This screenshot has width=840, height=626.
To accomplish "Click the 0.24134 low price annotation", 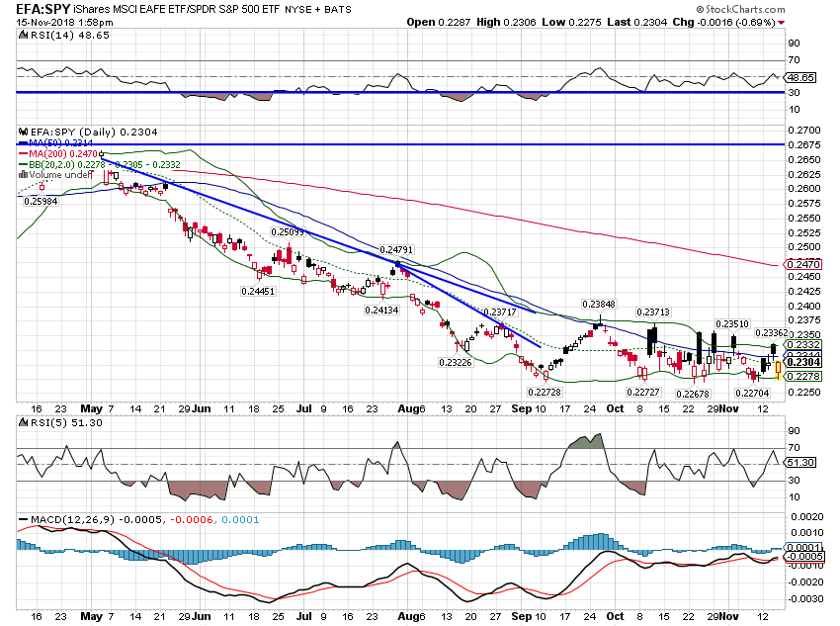I will point(381,311).
